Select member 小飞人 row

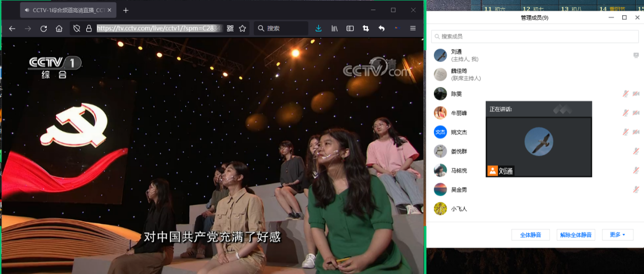coord(535,209)
